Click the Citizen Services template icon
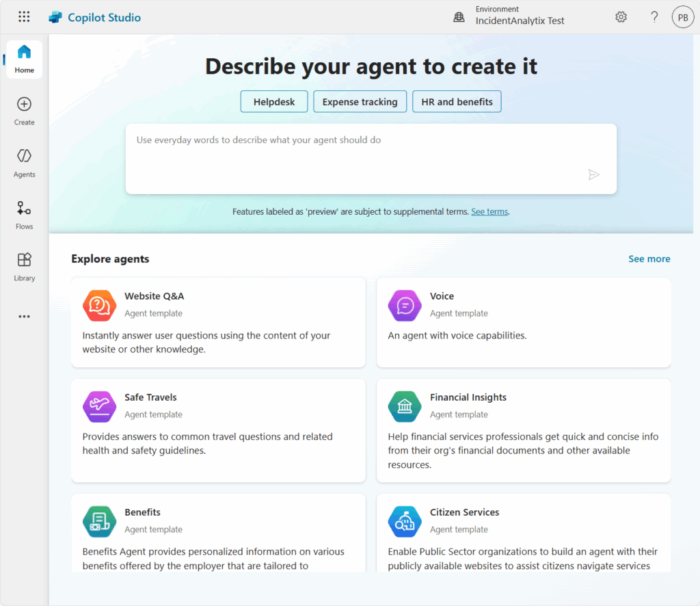Viewport: 700px width, 606px height. pos(405,522)
